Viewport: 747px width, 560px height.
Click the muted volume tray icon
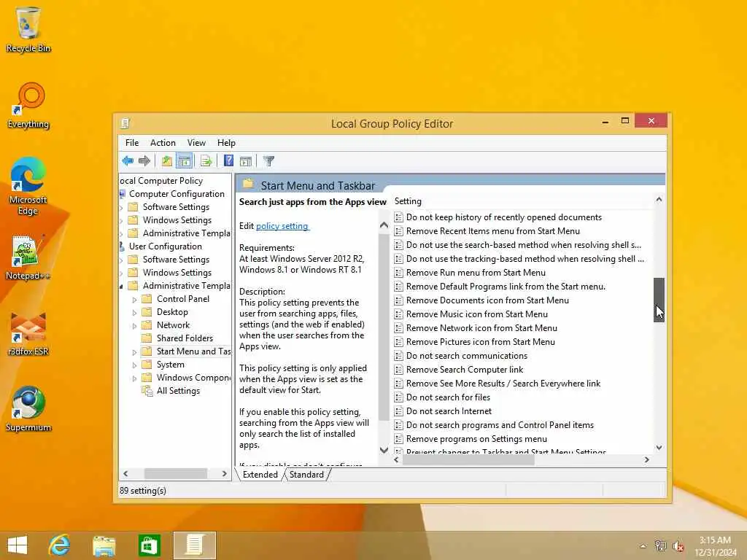[678, 546]
